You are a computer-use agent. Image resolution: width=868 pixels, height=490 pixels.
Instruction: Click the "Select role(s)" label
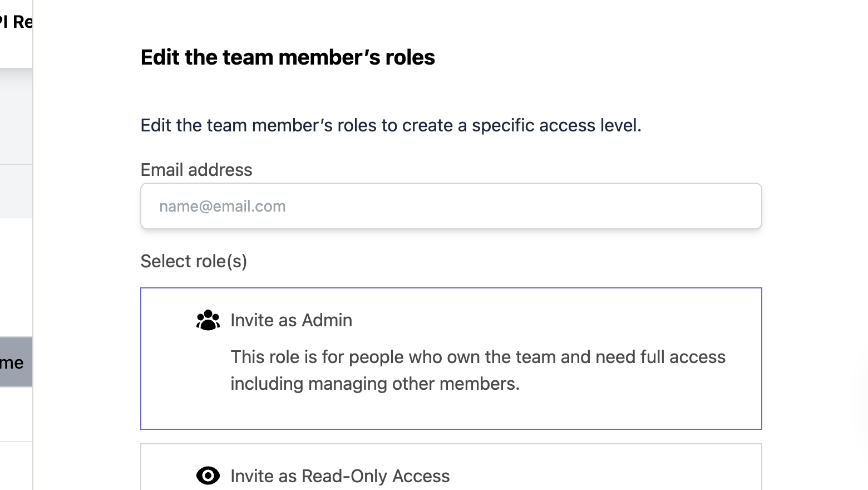194,261
